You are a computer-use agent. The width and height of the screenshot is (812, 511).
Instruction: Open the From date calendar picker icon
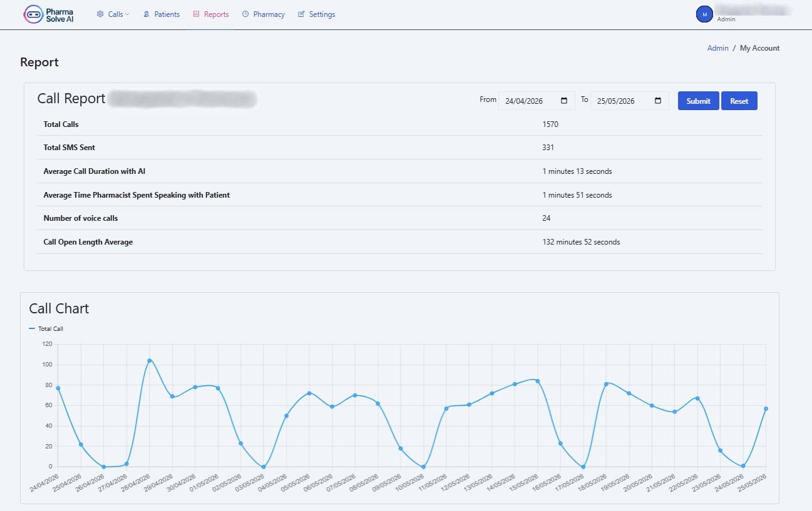564,101
